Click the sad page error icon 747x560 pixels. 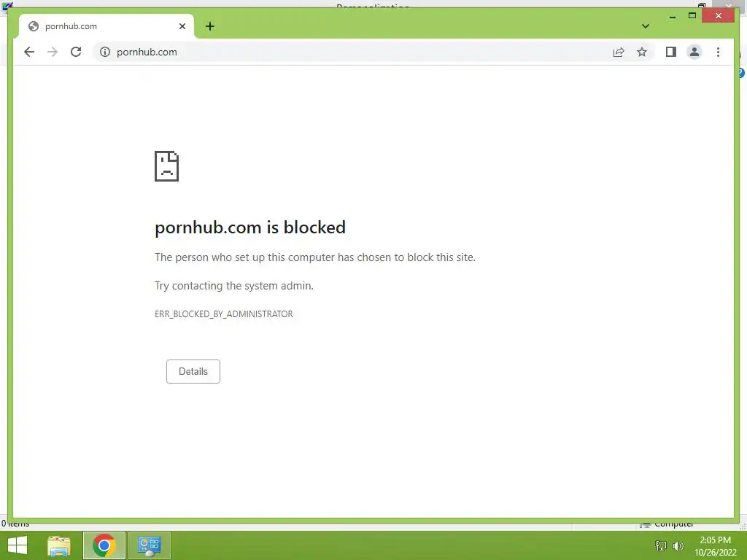tap(167, 166)
